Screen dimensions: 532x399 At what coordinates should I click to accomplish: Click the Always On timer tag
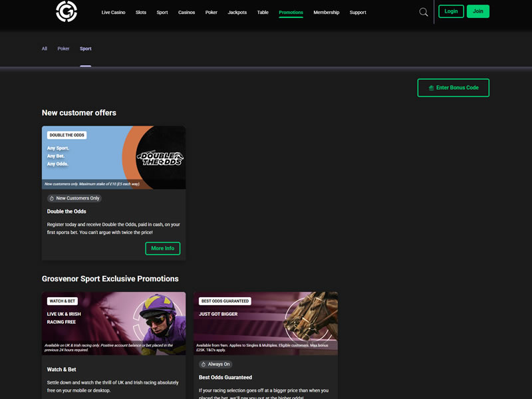[215, 364]
